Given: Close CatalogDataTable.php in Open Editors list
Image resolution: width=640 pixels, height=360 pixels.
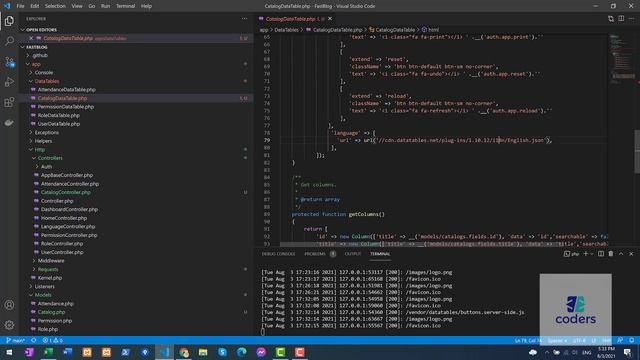Looking at the screenshot, I should coord(31,38).
